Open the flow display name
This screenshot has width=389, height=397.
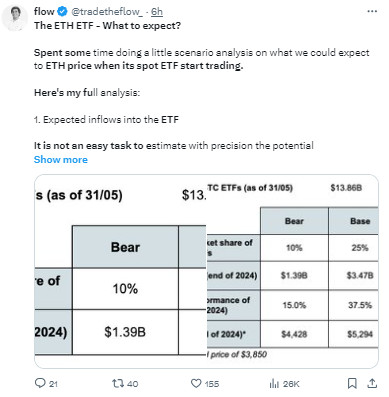click(x=44, y=12)
